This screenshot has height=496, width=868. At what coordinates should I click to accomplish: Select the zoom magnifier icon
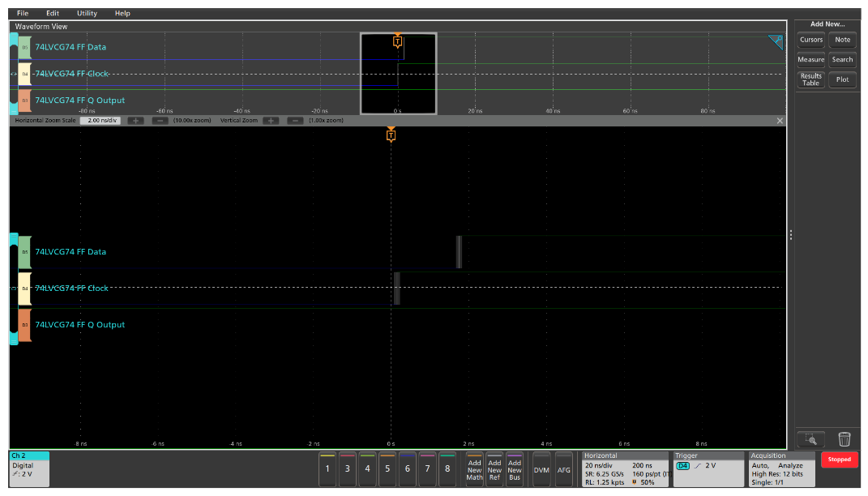811,438
